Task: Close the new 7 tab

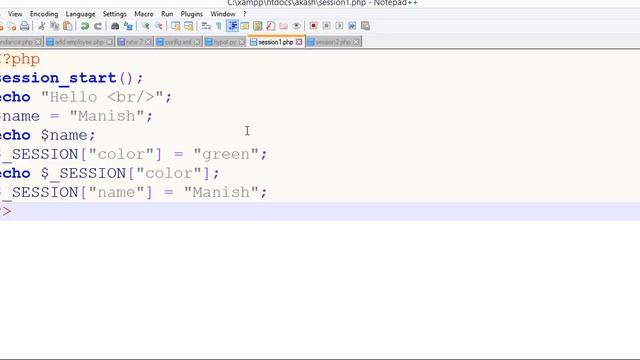Action: click(148, 42)
